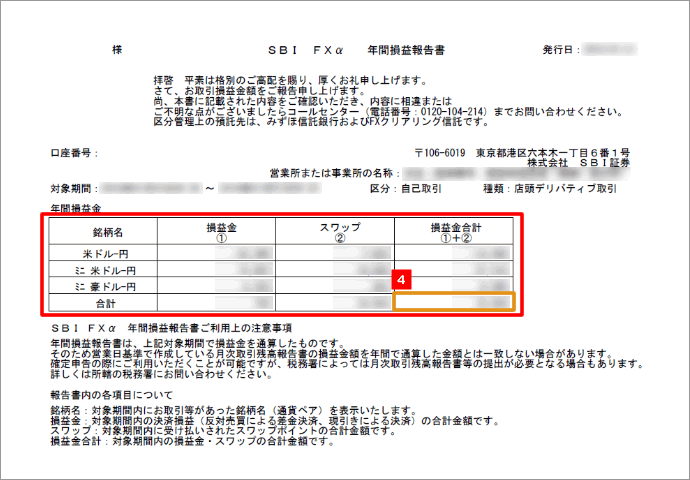Screen dimensions: 690x480
Task: Click the '区分：自己取引' text
Action: pos(406,189)
